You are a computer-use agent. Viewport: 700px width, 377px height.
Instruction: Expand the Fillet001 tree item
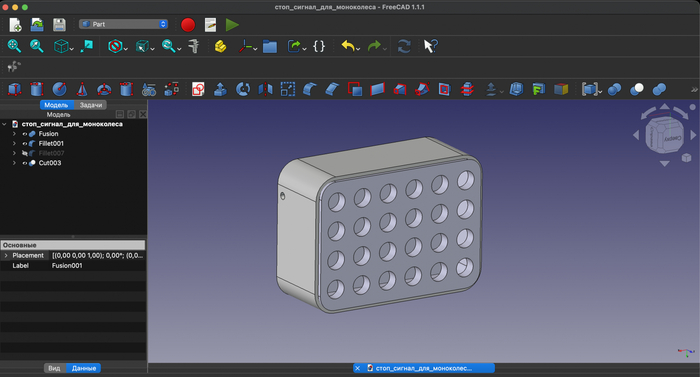click(x=14, y=143)
